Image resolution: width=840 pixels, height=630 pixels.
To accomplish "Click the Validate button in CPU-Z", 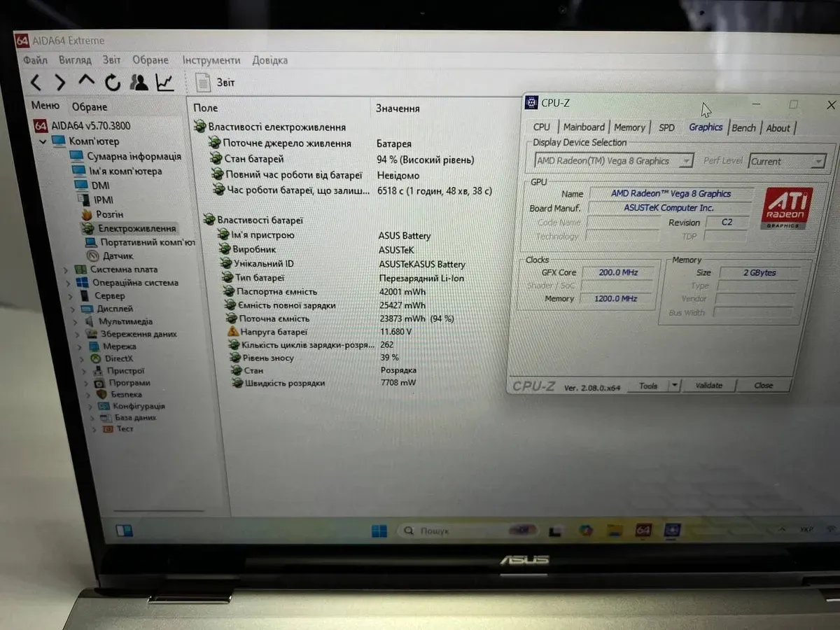I will pos(708,386).
